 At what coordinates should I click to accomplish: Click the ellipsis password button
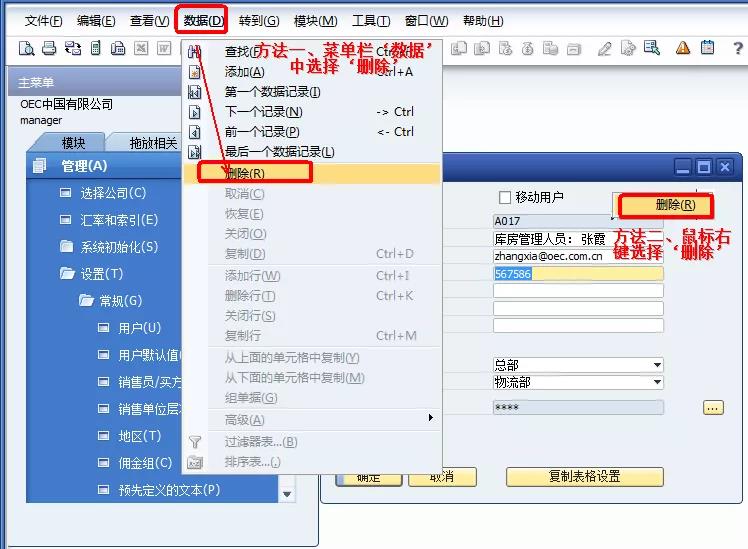[x=713, y=407]
